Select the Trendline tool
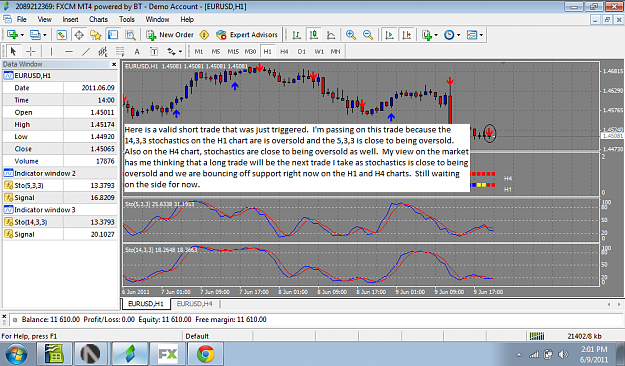 pyautogui.click(x=86, y=51)
